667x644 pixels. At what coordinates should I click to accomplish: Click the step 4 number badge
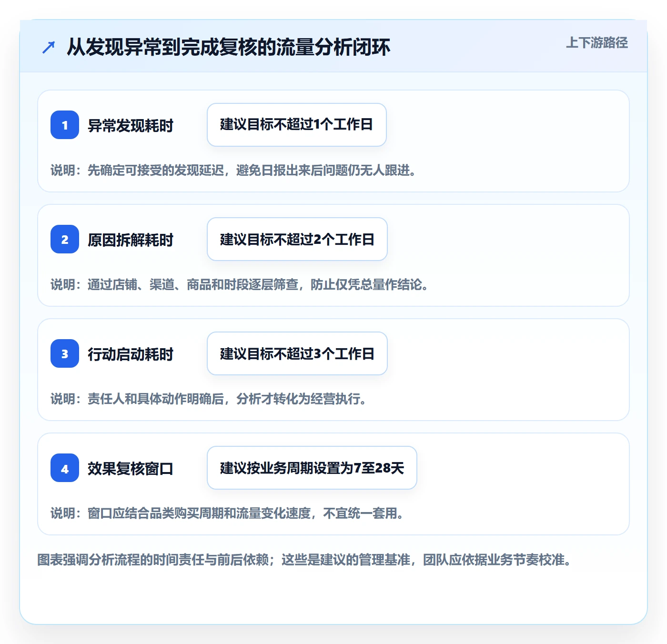pyautogui.click(x=65, y=468)
